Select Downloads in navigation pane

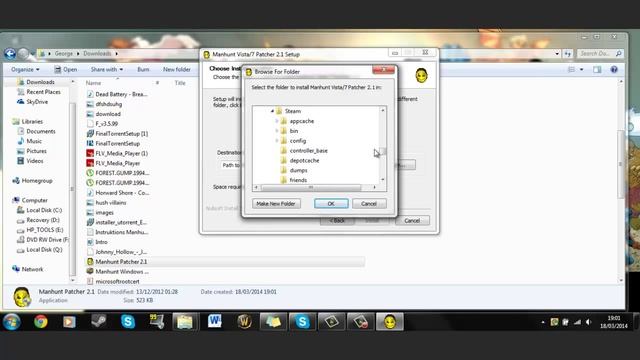coord(40,82)
